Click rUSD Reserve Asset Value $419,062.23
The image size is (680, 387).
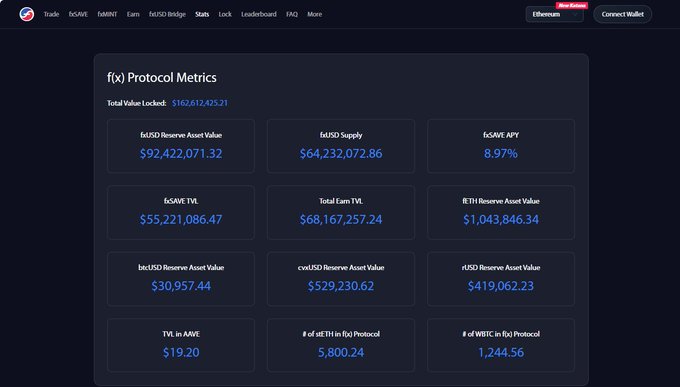[501, 286]
